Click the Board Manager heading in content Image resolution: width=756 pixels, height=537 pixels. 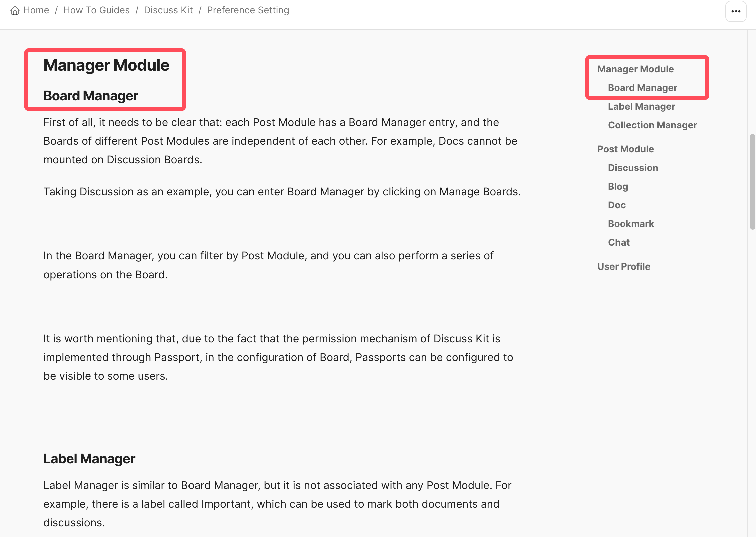point(91,96)
